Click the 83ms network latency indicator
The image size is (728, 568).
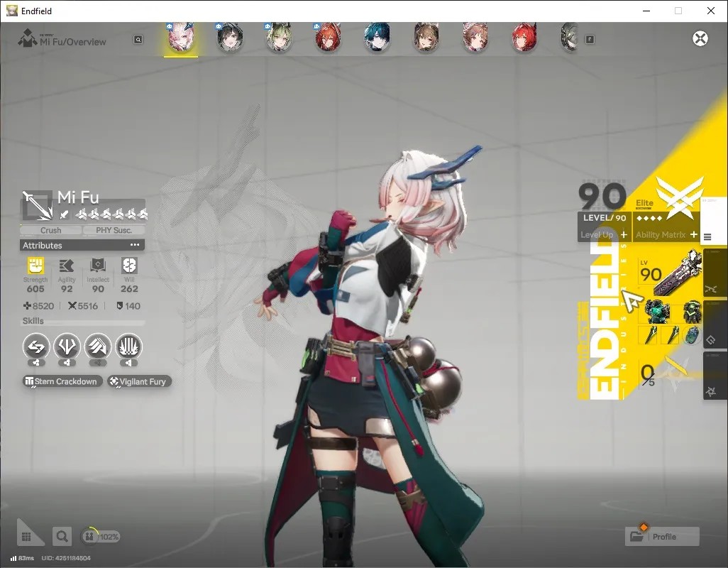click(22, 558)
